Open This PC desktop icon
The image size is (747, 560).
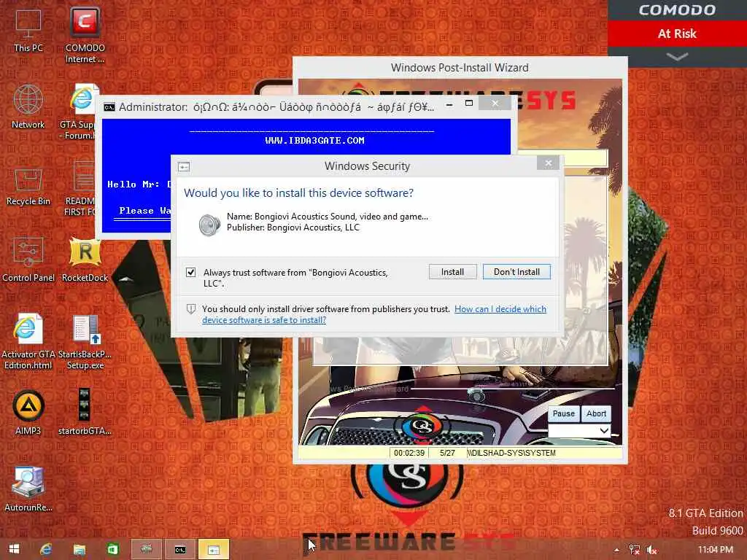click(28, 30)
